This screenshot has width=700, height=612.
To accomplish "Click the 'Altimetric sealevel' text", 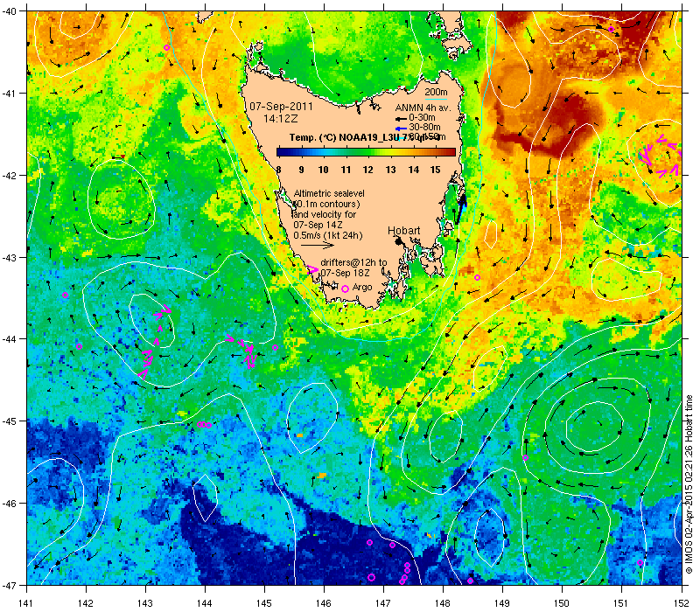I will [x=329, y=193].
